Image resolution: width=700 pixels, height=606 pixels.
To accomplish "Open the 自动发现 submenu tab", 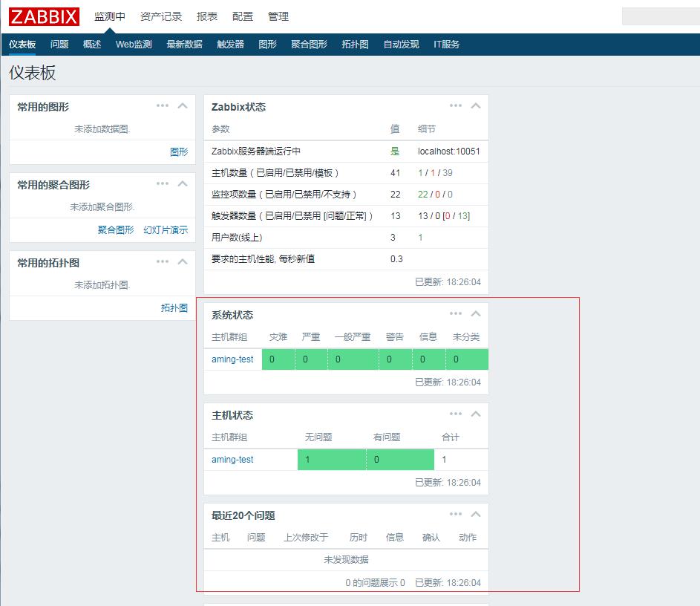I will [401, 45].
